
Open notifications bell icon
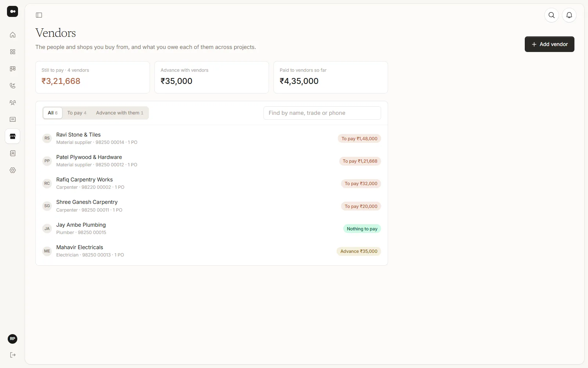click(569, 15)
